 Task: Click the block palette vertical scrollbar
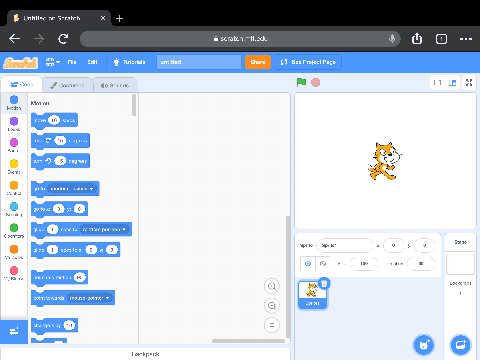pos(134,105)
